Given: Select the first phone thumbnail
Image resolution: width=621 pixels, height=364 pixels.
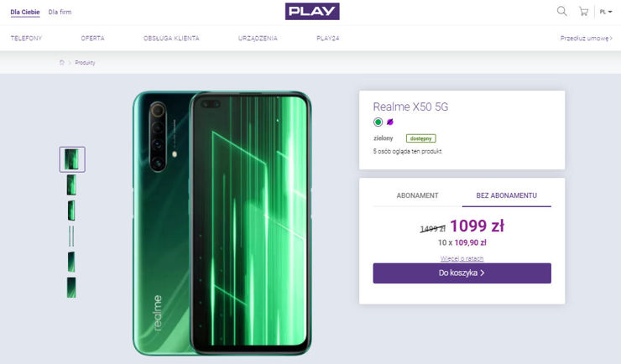Looking at the screenshot, I should coord(72,159).
